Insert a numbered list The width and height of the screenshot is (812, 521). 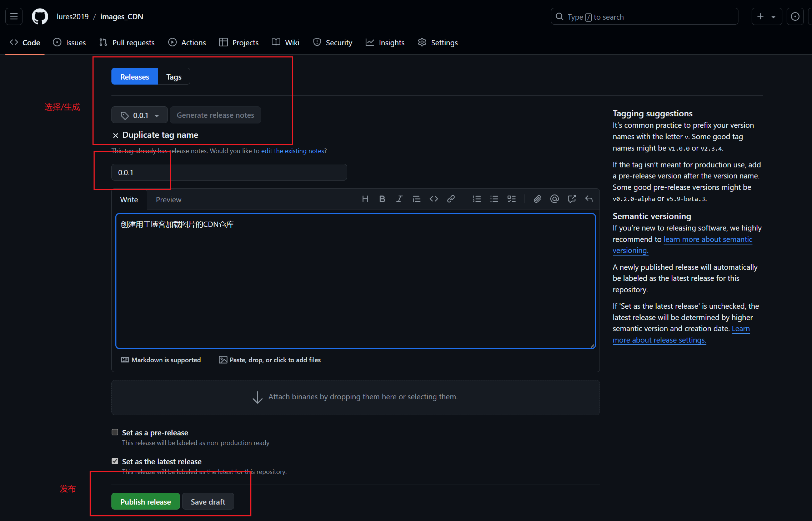pos(477,199)
